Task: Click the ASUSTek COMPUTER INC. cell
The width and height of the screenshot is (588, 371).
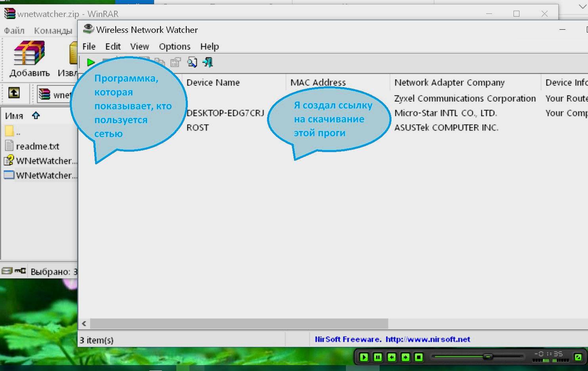Action: click(x=446, y=127)
